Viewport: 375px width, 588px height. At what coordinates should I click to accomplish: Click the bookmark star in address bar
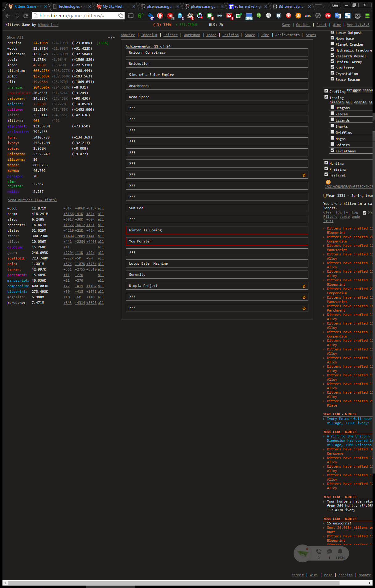point(121,16)
